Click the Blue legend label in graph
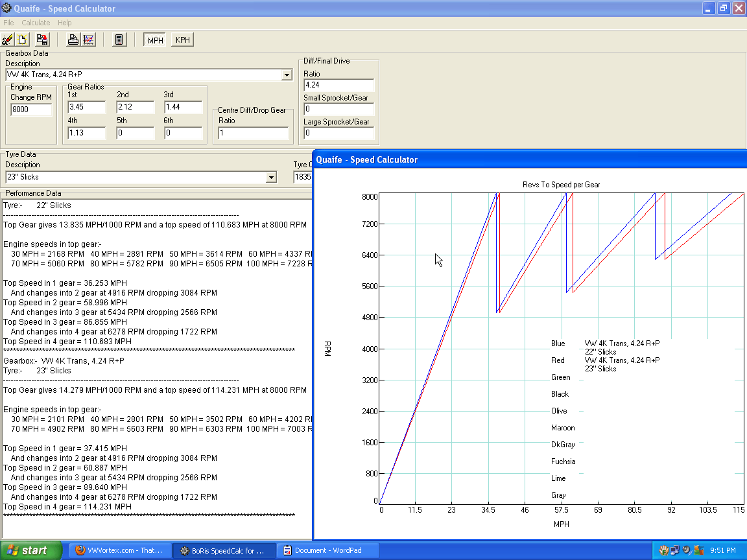This screenshot has height=560, width=747. coord(558,344)
